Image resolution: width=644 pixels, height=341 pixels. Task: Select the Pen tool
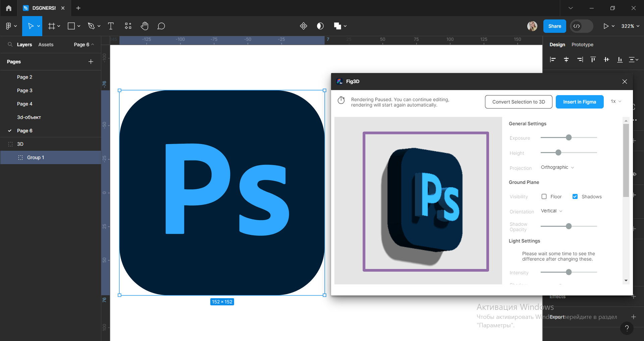[x=91, y=26]
